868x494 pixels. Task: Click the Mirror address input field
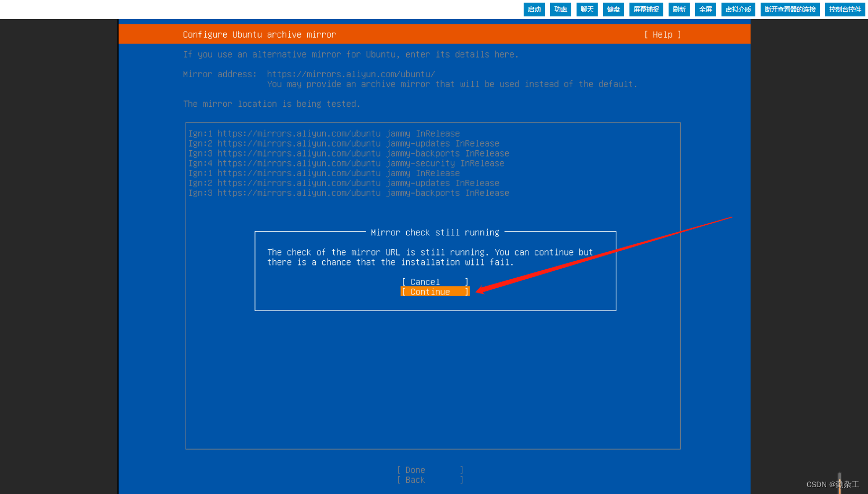tap(351, 74)
